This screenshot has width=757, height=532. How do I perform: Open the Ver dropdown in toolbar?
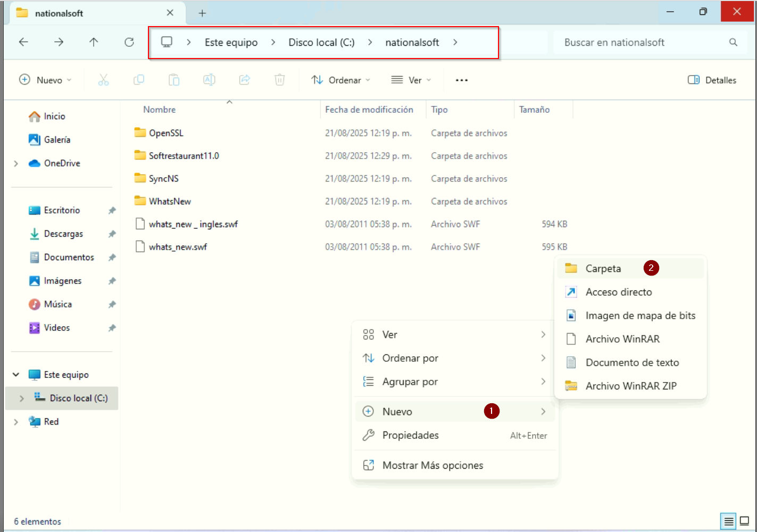[411, 80]
